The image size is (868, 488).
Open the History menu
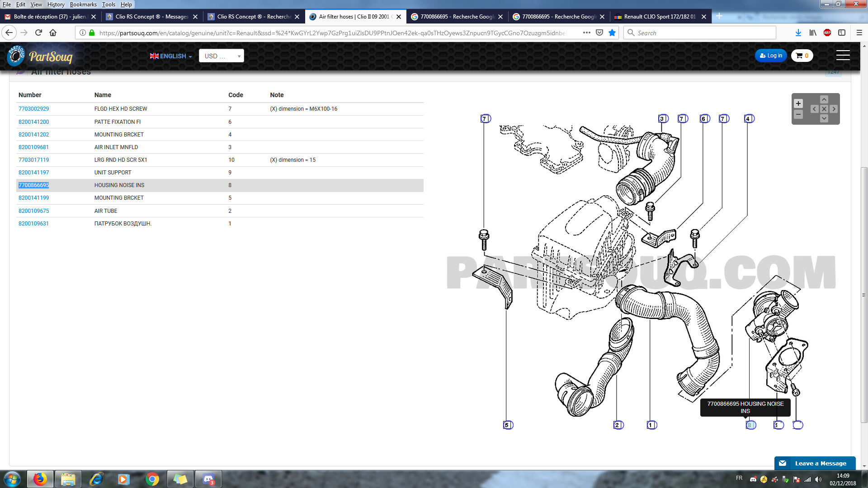coord(56,5)
